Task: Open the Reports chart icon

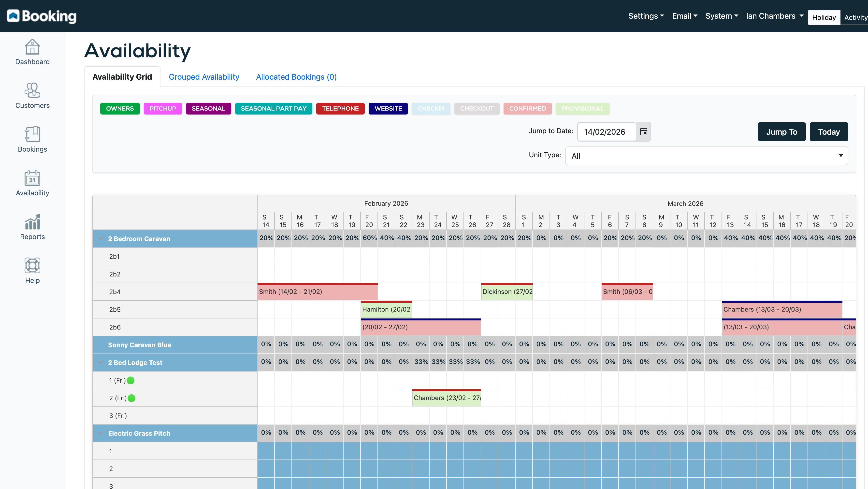Action: pos(32,222)
